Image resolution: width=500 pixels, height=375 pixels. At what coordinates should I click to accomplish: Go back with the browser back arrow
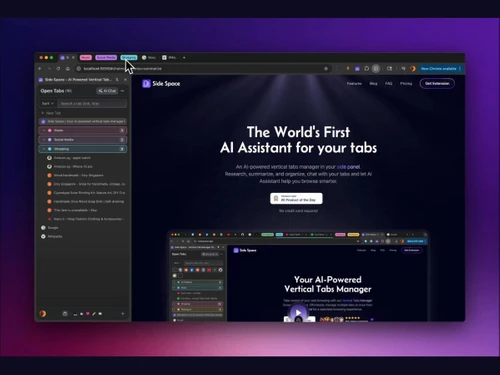click(x=40, y=69)
